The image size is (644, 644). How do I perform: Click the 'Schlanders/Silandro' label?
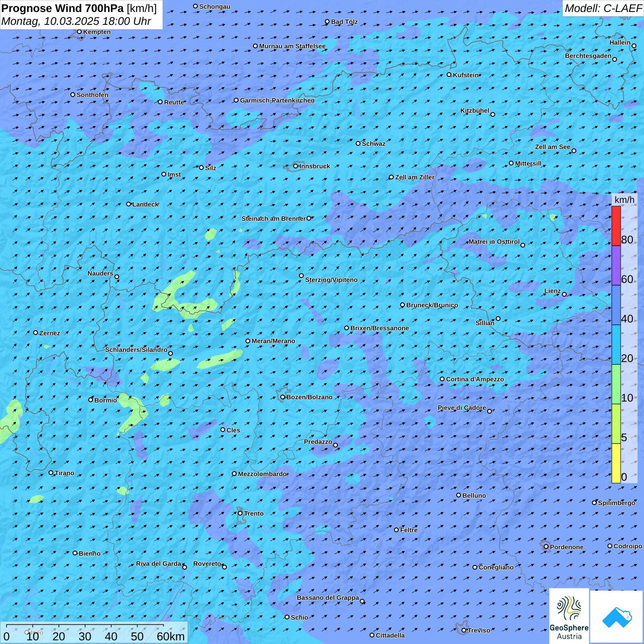136,350
